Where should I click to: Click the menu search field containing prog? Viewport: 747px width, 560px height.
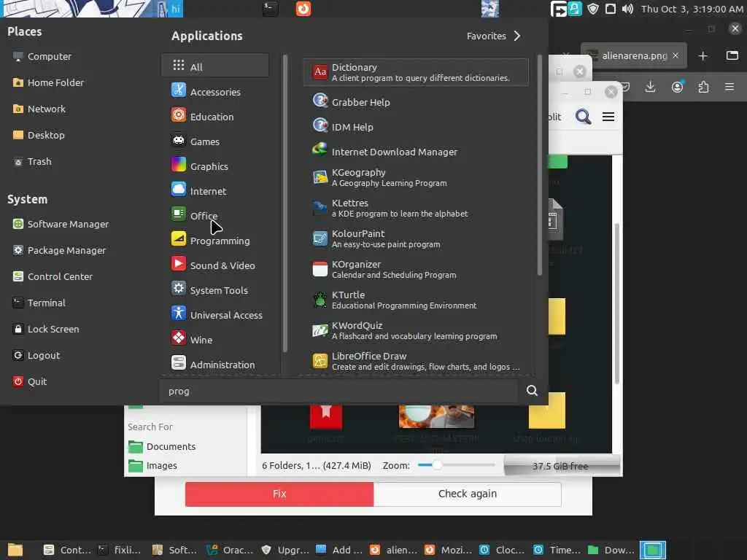[338, 391]
